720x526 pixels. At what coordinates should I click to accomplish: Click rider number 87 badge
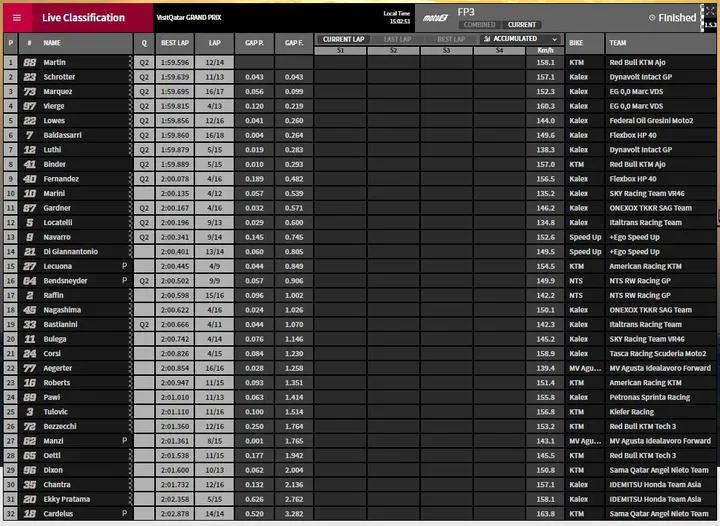30,208
